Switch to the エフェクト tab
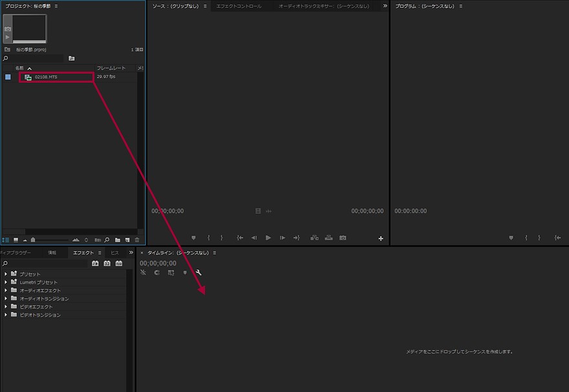The image size is (569, 392). [x=83, y=253]
